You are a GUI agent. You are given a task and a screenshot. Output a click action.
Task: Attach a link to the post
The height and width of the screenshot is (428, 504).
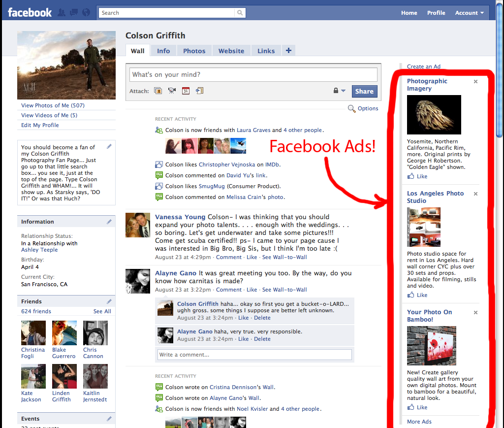pos(199,91)
